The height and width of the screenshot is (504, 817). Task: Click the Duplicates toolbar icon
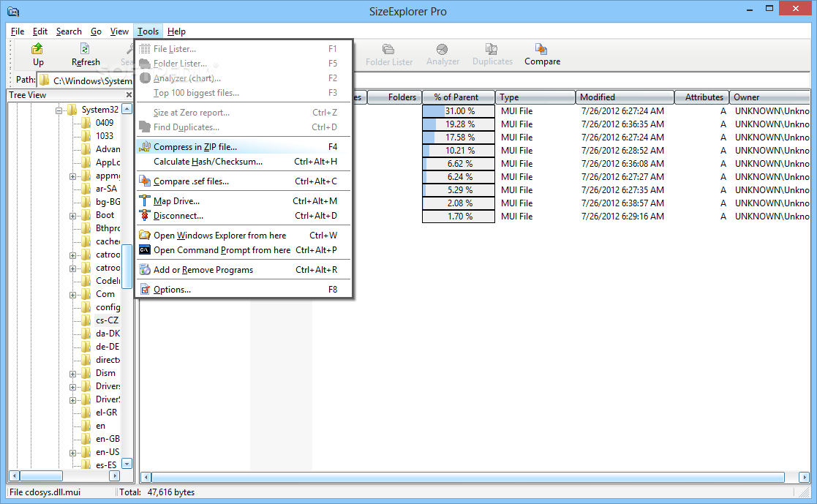point(492,49)
